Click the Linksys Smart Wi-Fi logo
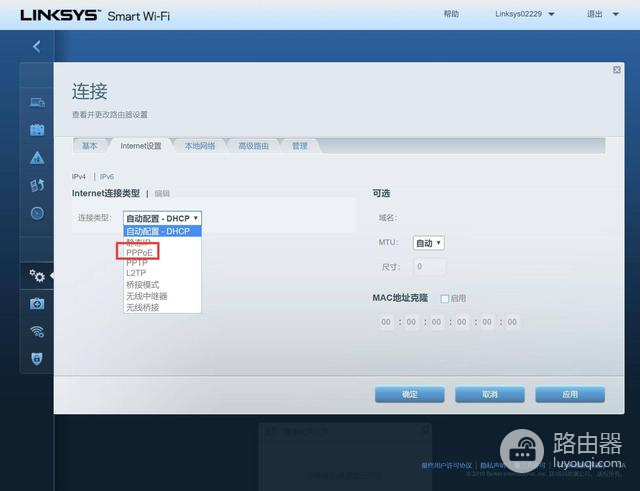The width and height of the screenshot is (640, 491). click(95, 16)
